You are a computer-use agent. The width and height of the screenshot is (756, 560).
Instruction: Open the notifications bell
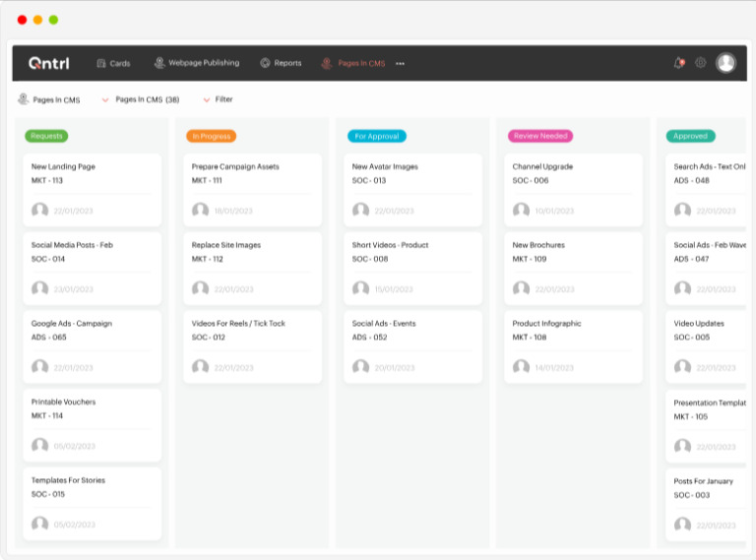679,63
